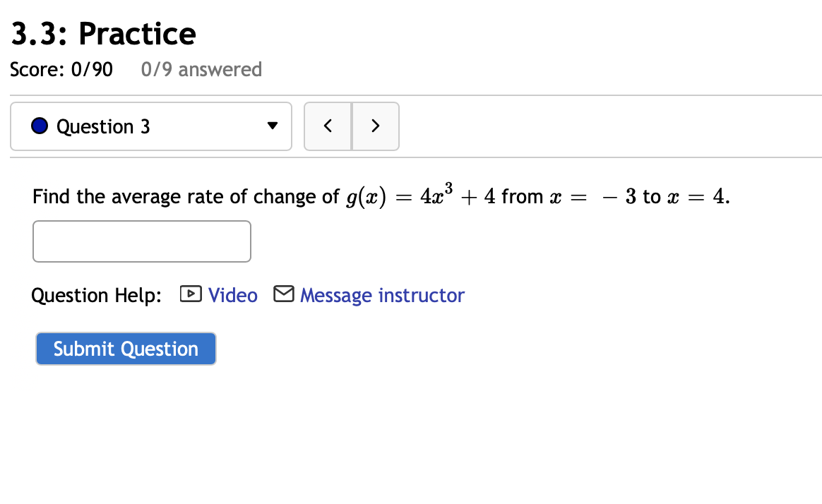The width and height of the screenshot is (822, 504).
Task: Select the left chevron to go back
Action: point(328,126)
